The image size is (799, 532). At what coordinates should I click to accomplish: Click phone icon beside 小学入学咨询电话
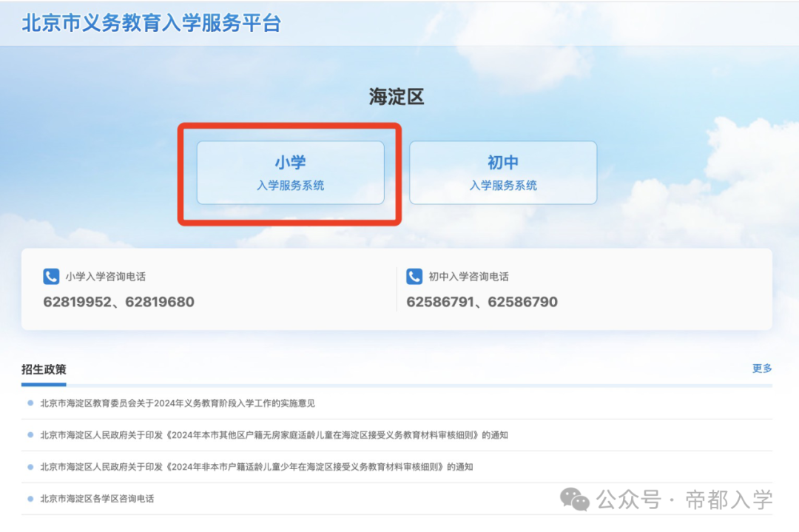(x=51, y=277)
